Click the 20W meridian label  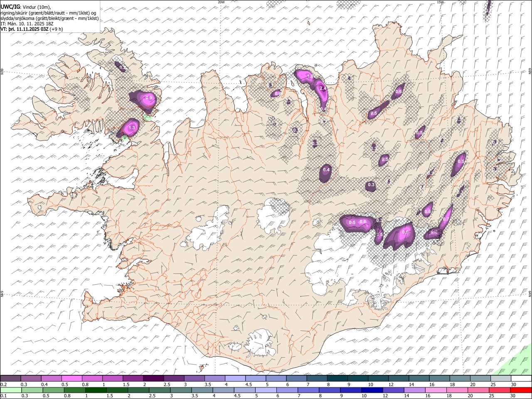(221, 2)
